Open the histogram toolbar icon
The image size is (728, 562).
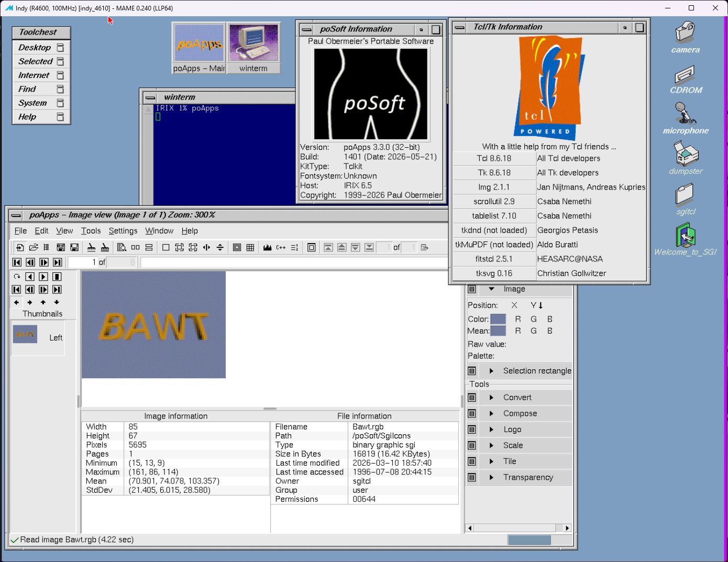coord(267,247)
